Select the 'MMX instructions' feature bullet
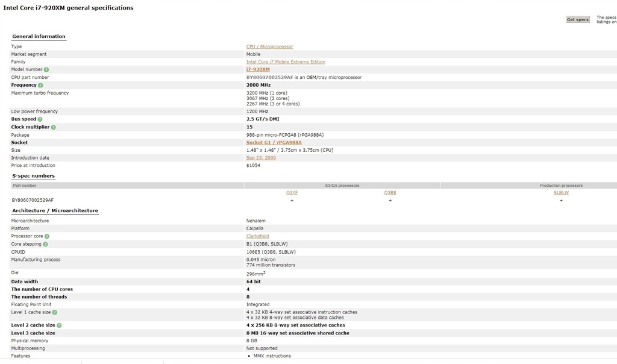The image size is (617, 364). 272,356
